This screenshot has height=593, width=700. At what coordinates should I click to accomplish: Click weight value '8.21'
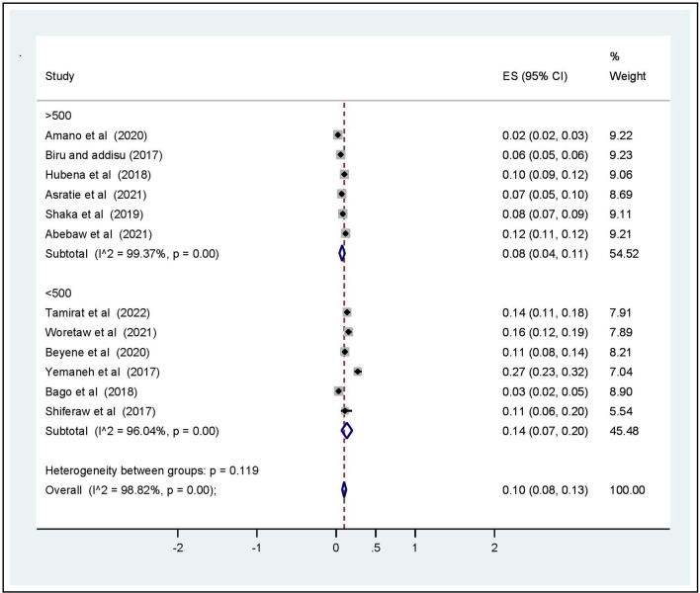click(x=621, y=353)
